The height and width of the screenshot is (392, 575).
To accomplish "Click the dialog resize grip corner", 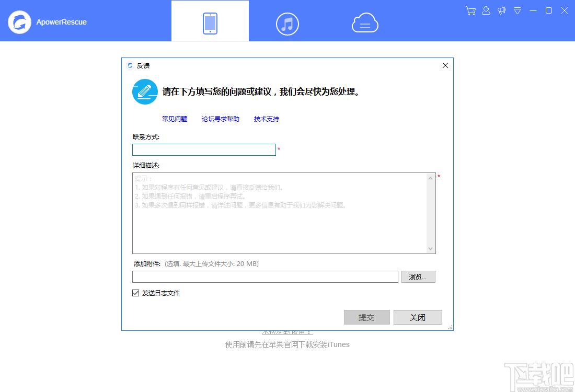I will pos(450,328).
